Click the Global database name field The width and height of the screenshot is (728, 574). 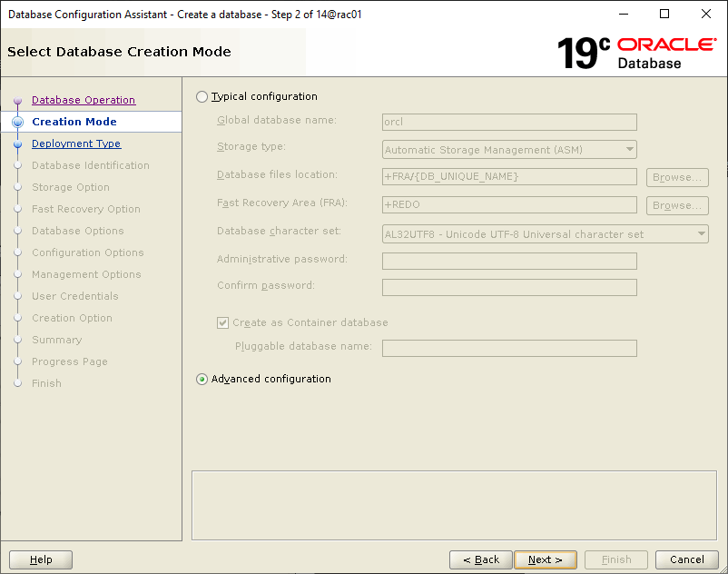click(509, 122)
